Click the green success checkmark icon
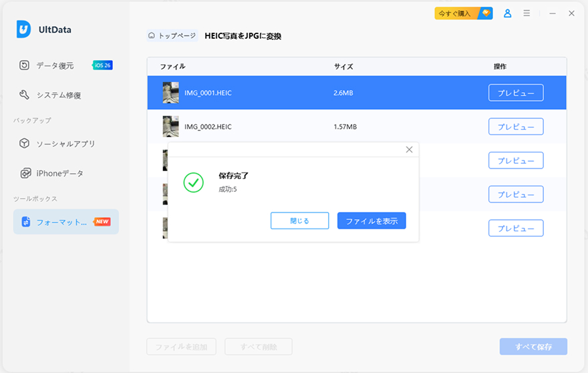The image size is (588, 373). (x=194, y=182)
